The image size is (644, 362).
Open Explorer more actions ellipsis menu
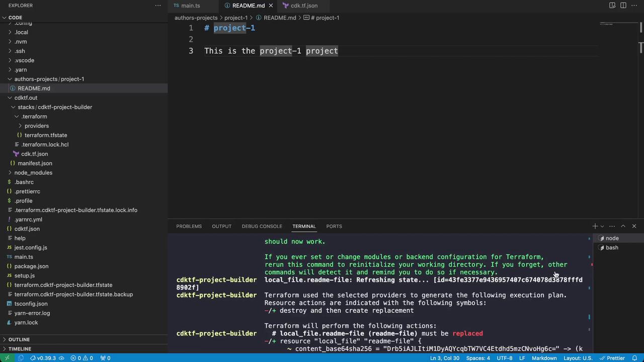[x=158, y=6]
